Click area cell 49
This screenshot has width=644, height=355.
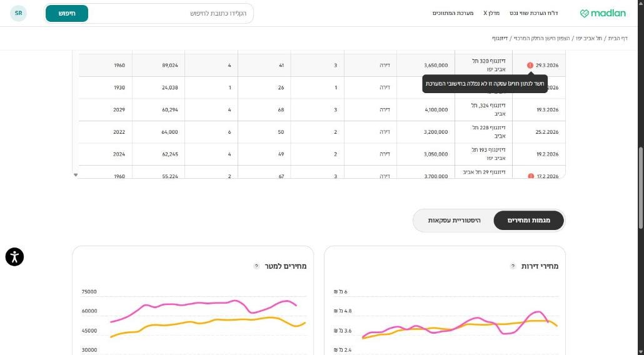(x=281, y=154)
